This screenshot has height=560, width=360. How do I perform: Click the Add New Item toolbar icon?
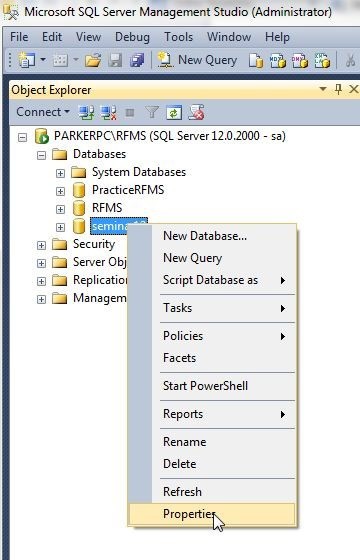tap(60, 60)
